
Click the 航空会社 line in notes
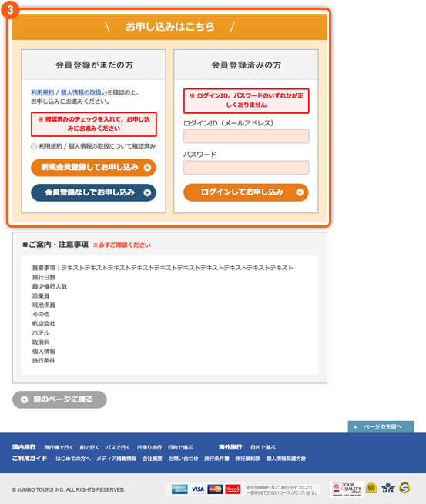pos(44,324)
